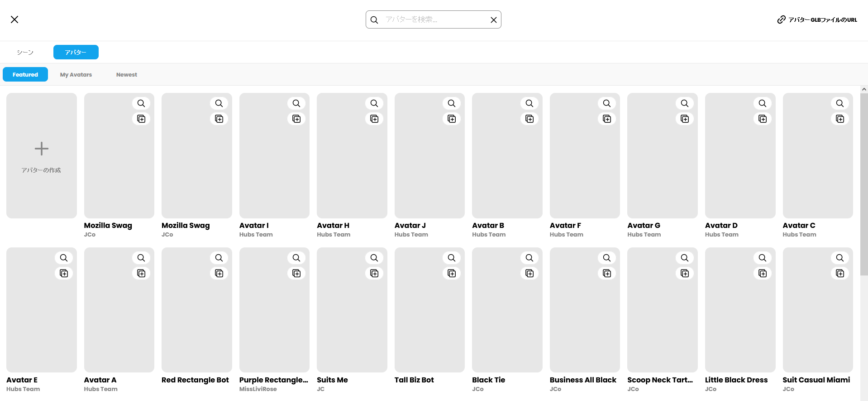Screen dimensions: 868x401
Task: Click the avatar search input field
Action: click(x=434, y=19)
